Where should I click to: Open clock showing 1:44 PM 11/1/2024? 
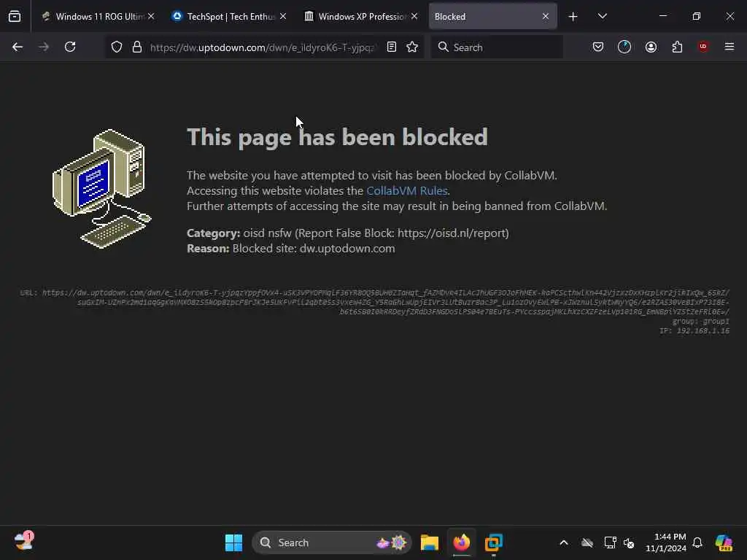click(x=665, y=542)
